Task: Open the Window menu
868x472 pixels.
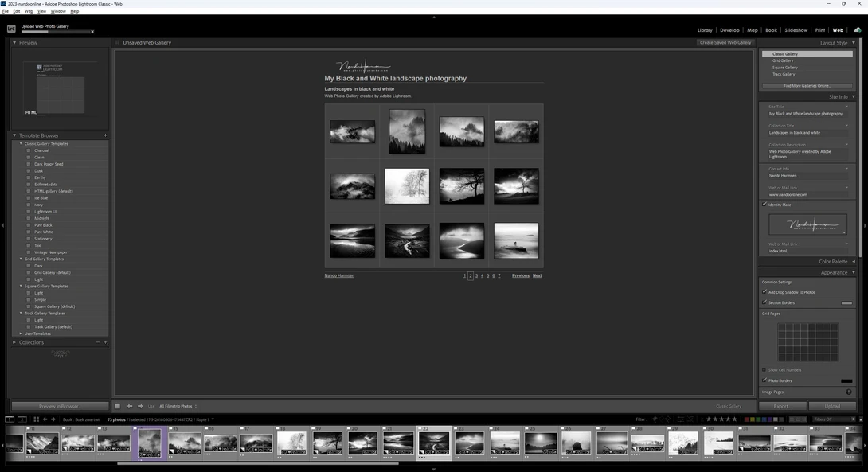Action: click(58, 11)
